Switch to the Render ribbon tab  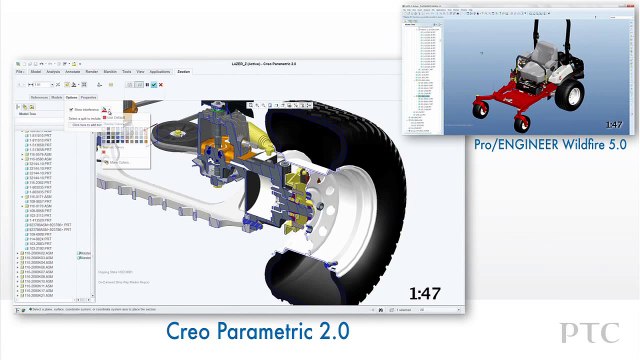[92, 72]
